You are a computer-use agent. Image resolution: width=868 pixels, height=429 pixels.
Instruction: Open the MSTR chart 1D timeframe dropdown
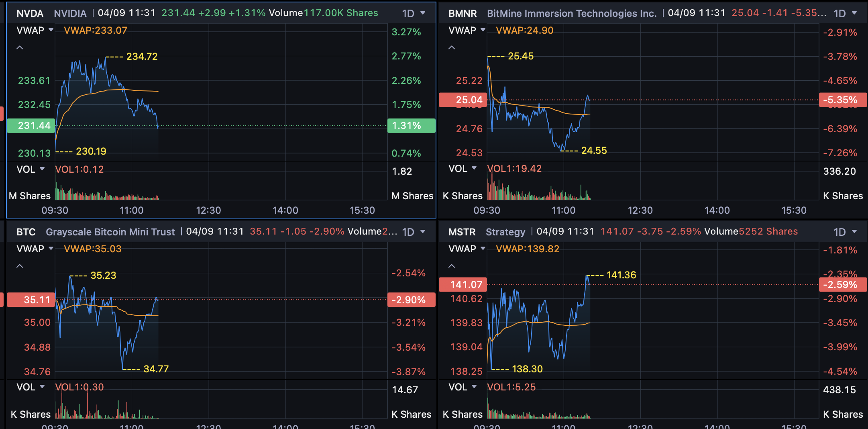pyautogui.click(x=845, y=232)
